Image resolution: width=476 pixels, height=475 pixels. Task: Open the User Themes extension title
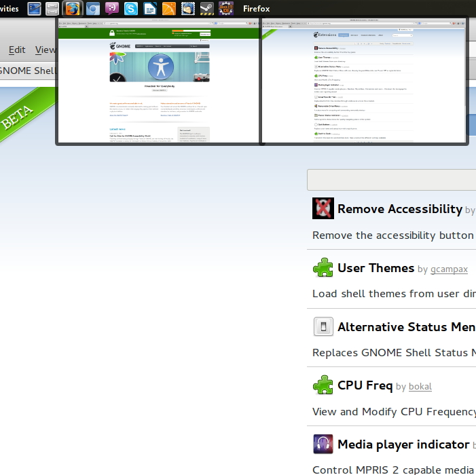376,268
